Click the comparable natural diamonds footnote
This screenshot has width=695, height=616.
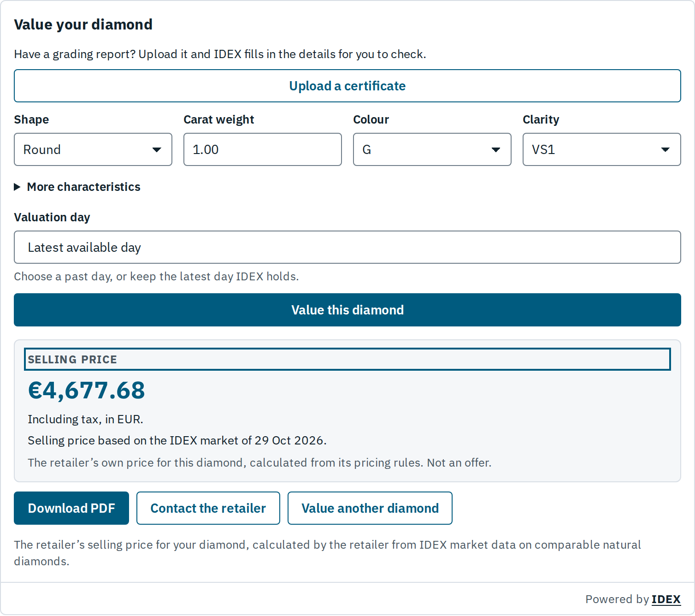click(x=327, y=553)
